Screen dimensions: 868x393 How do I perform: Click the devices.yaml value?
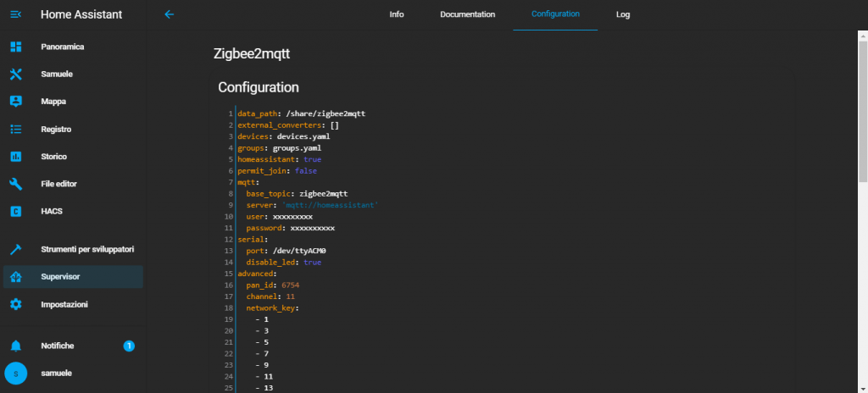[303, 136]
